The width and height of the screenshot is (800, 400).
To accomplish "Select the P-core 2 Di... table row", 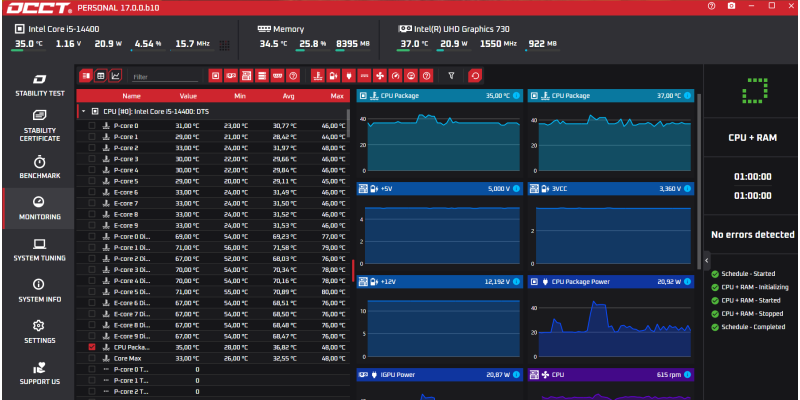I will (x=213, y=259).
